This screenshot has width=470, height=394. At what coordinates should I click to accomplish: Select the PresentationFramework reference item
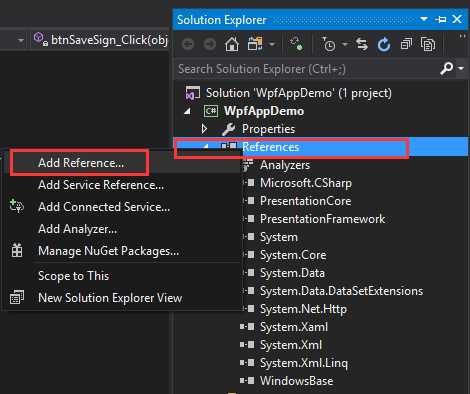[x=322, y=219]
